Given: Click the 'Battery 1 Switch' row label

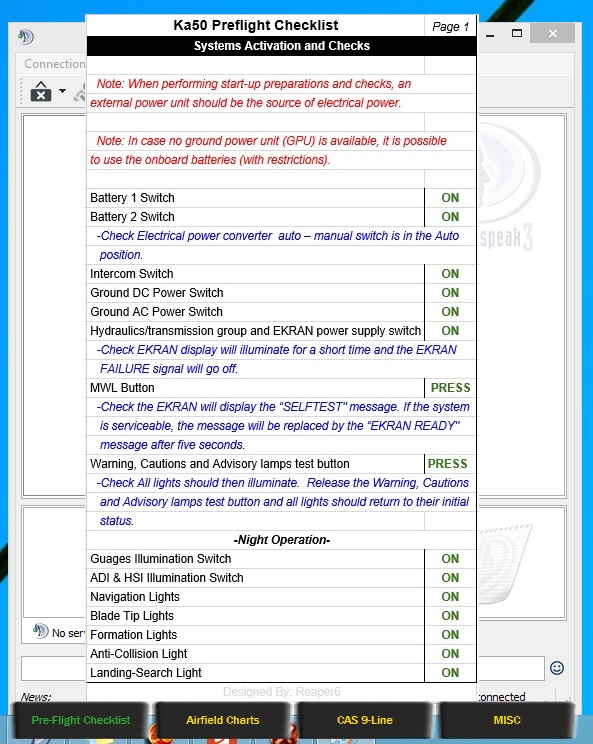Looking at the screenshot, I should coord(132,198).
